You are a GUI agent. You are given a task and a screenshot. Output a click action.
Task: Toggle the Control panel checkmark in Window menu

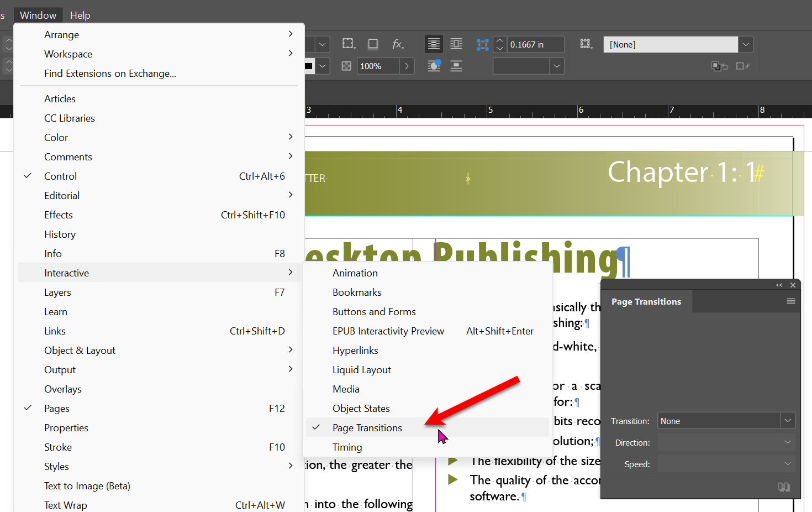pyautogui.click(x=28, y=176)
